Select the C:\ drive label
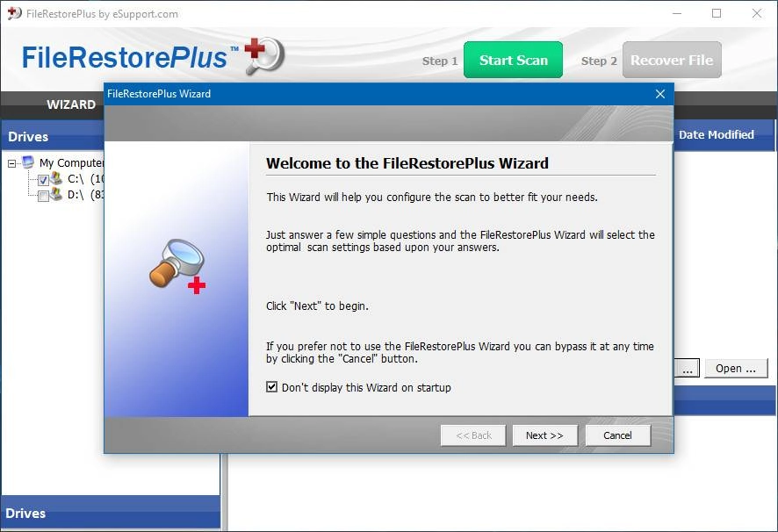The height and width of the screenshot is (532, 778). (x=85, y=179)
